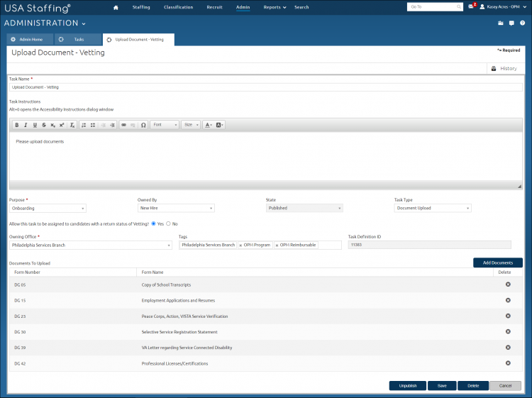
Task: Click the Save button
Action: [442, 386]
